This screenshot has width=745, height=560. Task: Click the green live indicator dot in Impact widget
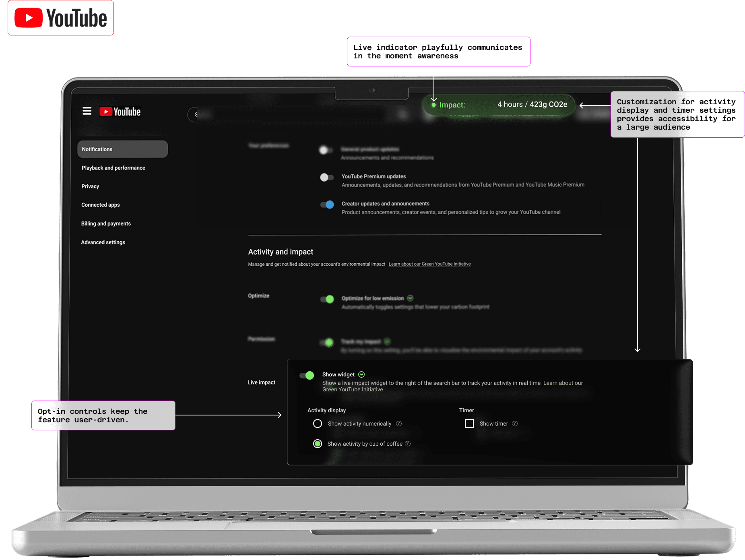tap(433, 105)
